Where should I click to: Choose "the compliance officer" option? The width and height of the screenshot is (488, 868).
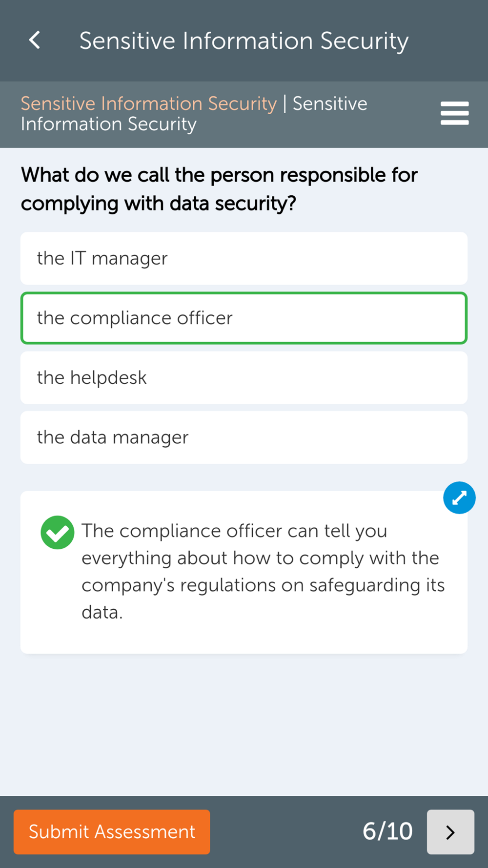(244, 318)
